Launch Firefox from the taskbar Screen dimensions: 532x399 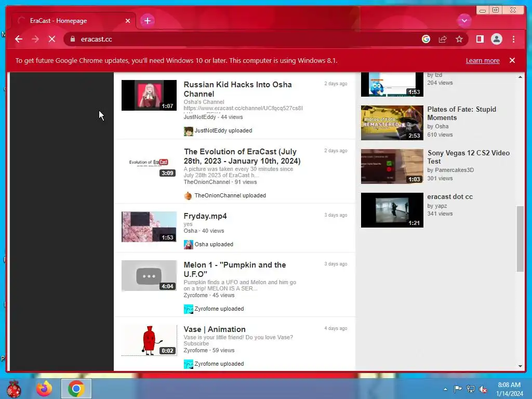[x=45, y=389]
